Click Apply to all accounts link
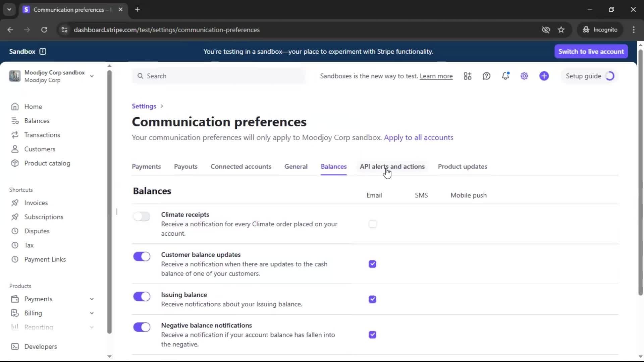 pyautogui.click(x=419, y=137)
